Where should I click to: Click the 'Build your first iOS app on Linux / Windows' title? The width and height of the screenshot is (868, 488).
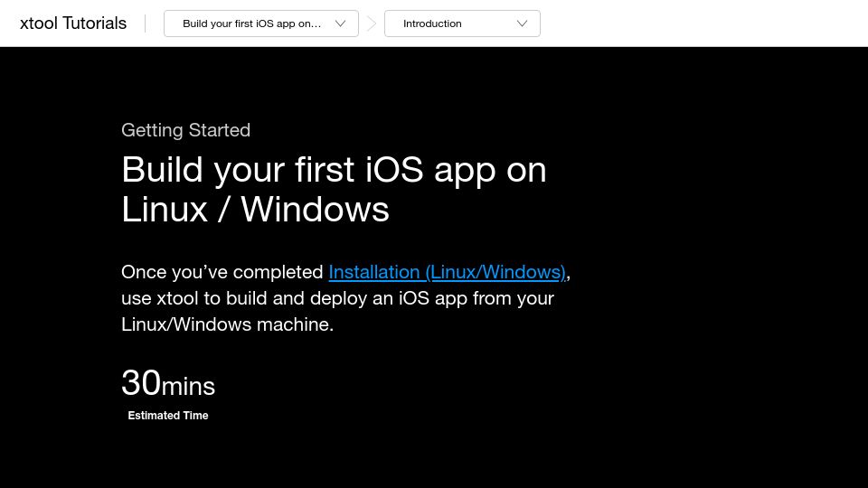(334, 189)
